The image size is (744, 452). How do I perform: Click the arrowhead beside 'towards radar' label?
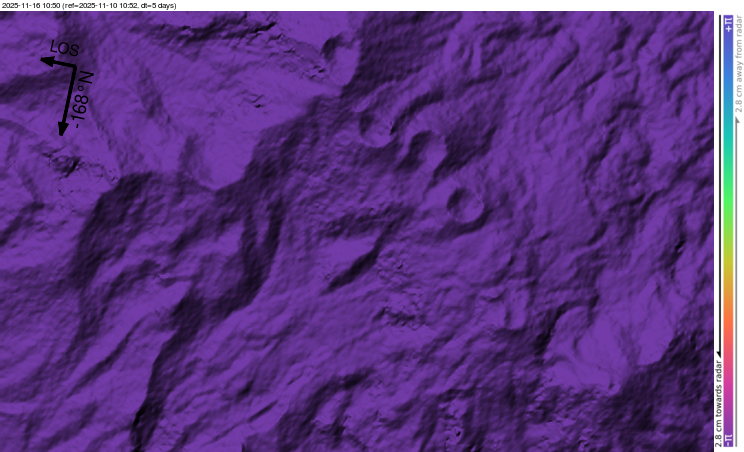717,352
